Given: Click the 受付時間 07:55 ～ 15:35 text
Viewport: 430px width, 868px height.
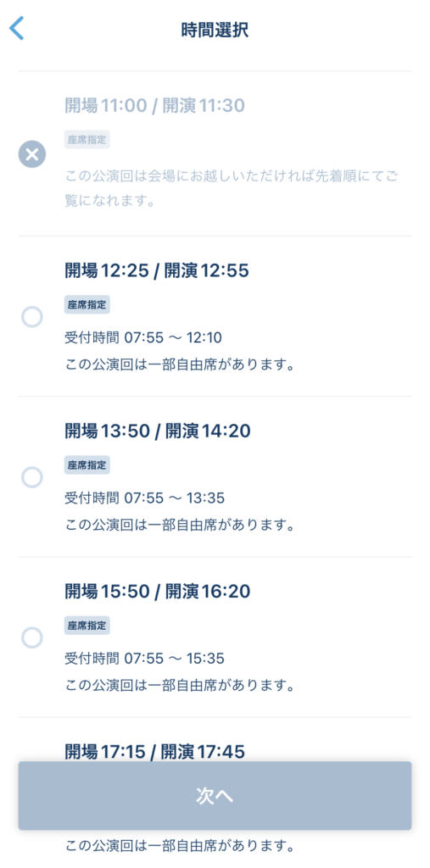Looking at the screenshot, I should [144, 659].
